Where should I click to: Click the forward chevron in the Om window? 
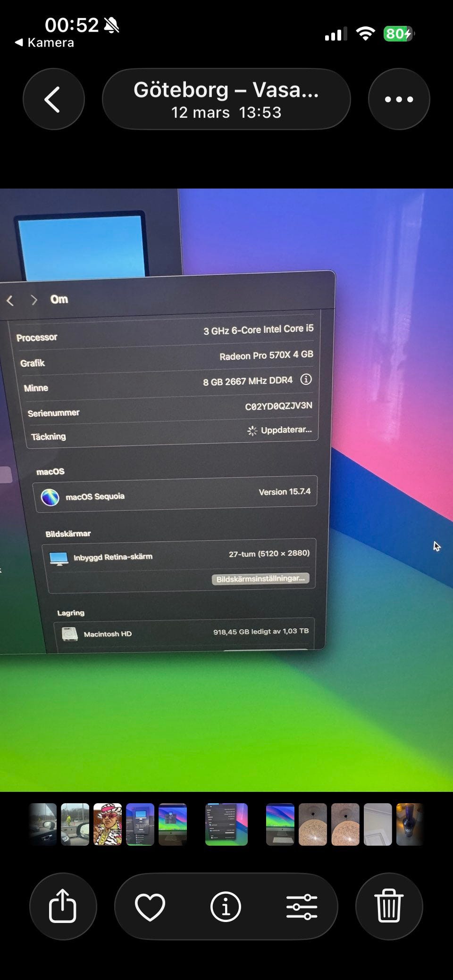click(34, 300)
